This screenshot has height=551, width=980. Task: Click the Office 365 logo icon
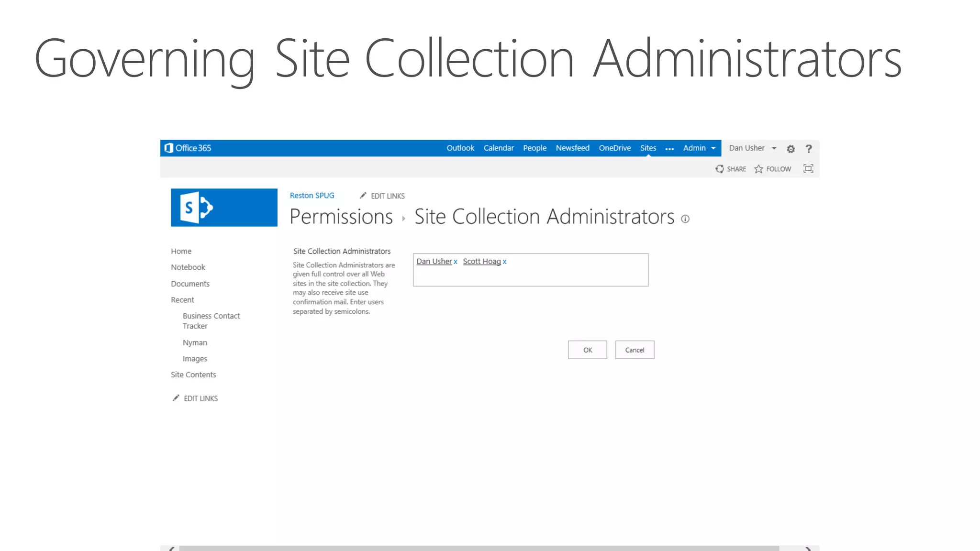pos(168,148)
